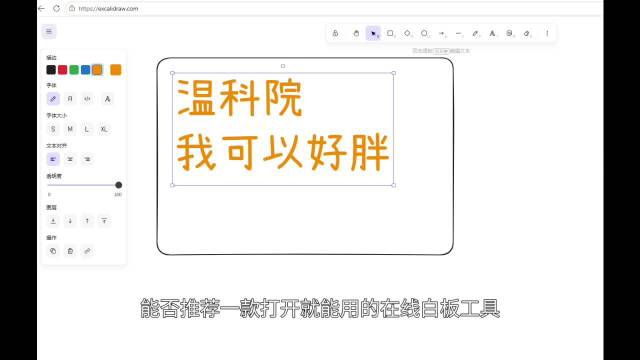Send the element to back
This screenshot has width=640, height=360.
53,221
